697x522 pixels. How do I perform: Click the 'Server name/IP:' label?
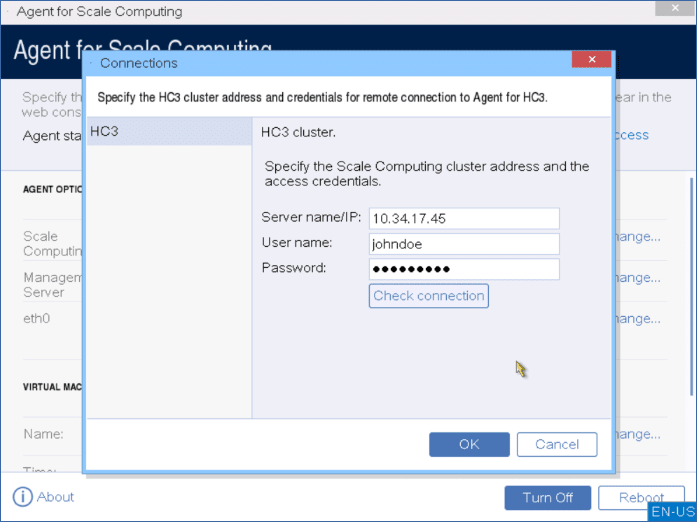coord(311,217)
